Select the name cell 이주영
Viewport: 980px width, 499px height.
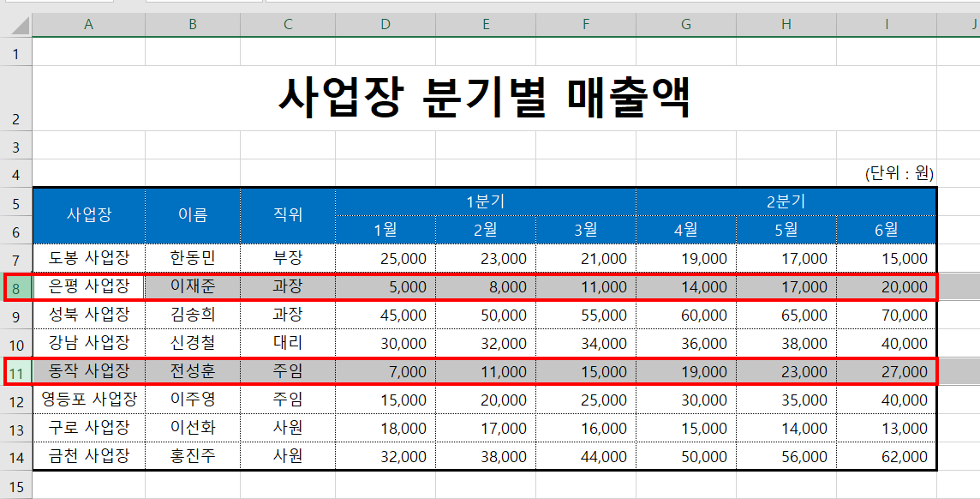[193, 400]
